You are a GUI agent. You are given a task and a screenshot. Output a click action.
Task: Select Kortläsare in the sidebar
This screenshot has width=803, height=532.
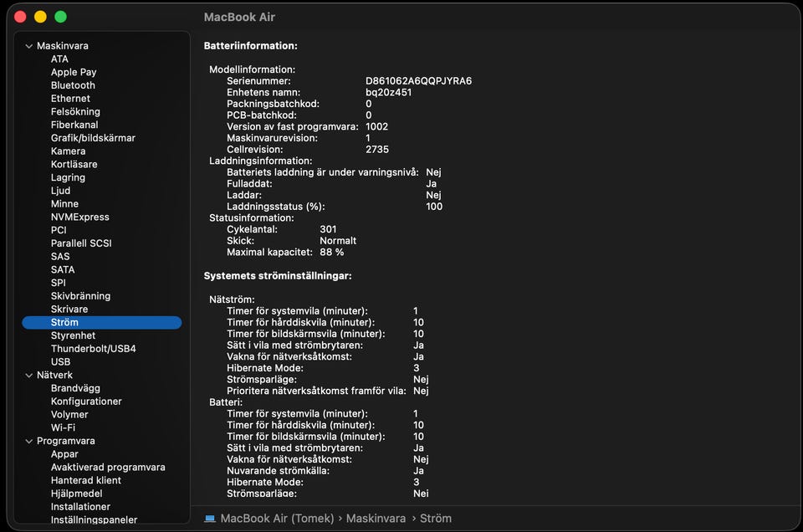(74, 164)
